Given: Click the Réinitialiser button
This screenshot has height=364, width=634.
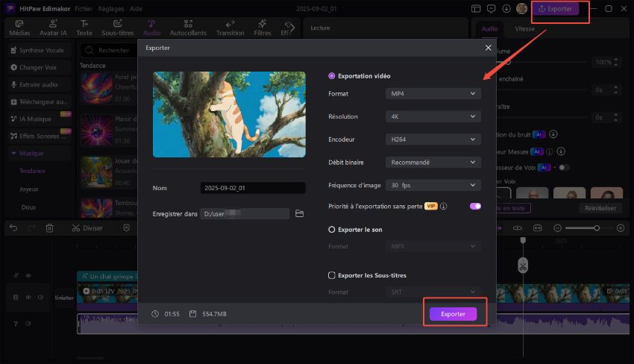Looking at the screenshot, I should click(x=600, y=208).
